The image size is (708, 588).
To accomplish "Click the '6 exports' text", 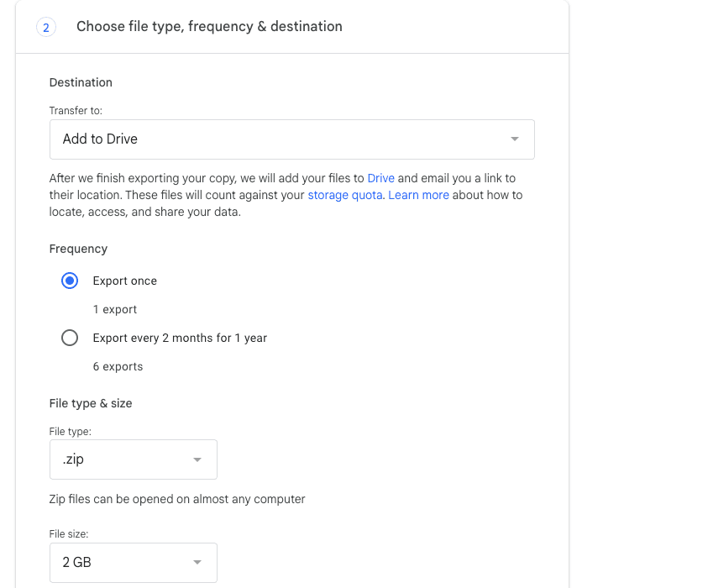I will tap(118, 366).
